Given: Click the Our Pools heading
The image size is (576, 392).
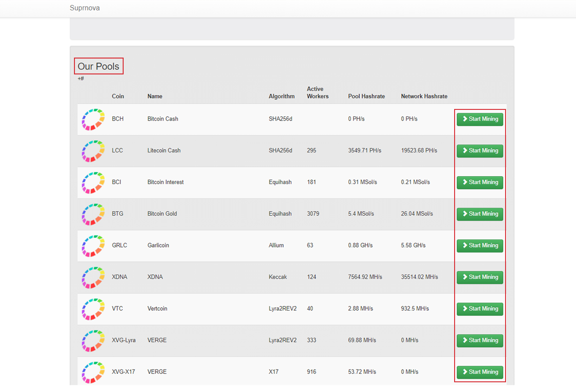Looking at the screenshot, I should point(98,66).
